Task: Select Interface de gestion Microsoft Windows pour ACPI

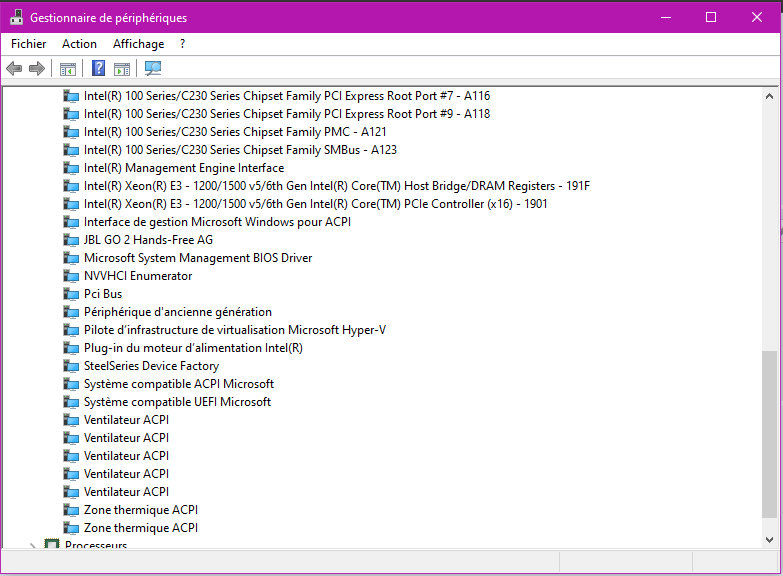Action: pos(217,222)
